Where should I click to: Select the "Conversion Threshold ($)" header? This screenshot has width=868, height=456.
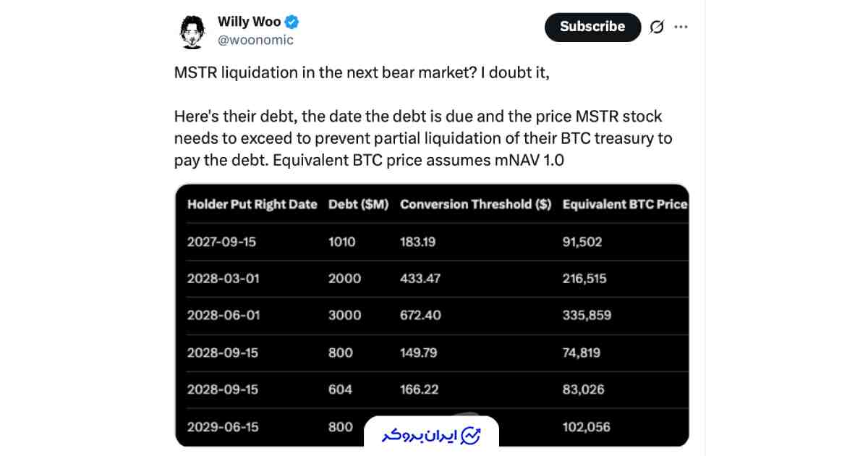point(475,204)
